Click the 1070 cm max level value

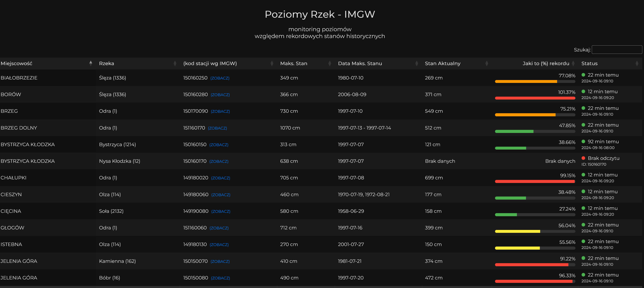point(290,128)
